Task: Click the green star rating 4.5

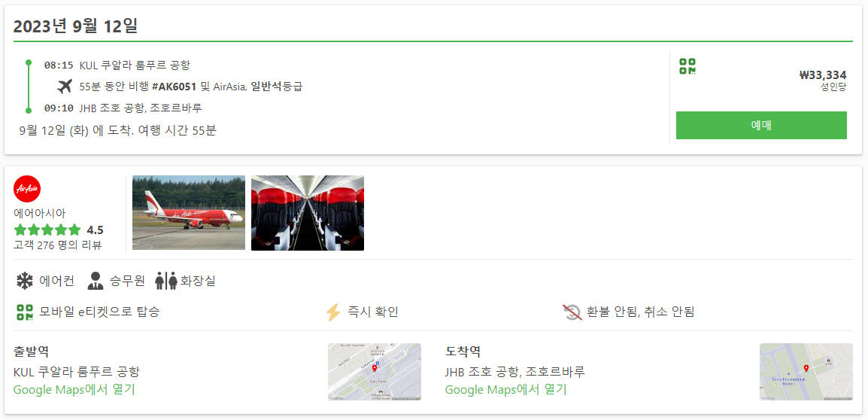Action: tap(59, 230)
